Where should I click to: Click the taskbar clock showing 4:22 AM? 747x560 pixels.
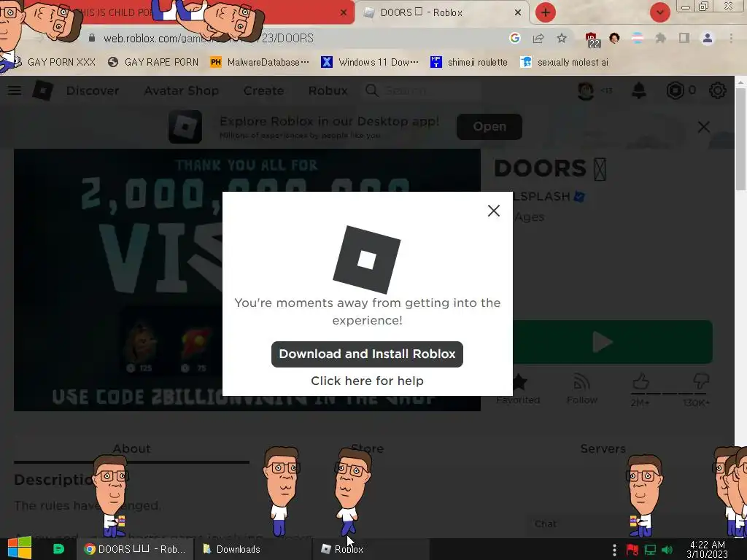(x=707, y=550)
